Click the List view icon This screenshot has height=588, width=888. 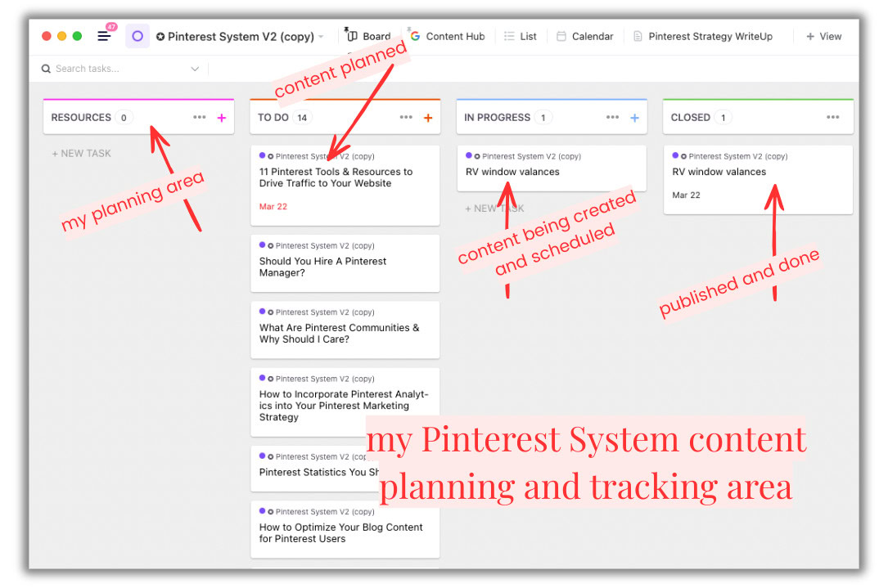click(x=509, y=36)
